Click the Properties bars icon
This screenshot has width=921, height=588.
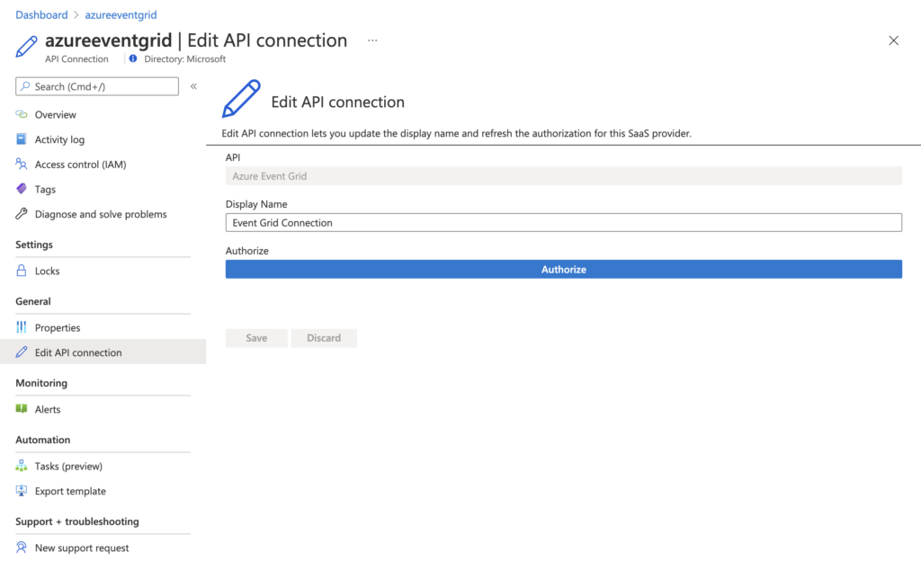pos(22,327)
